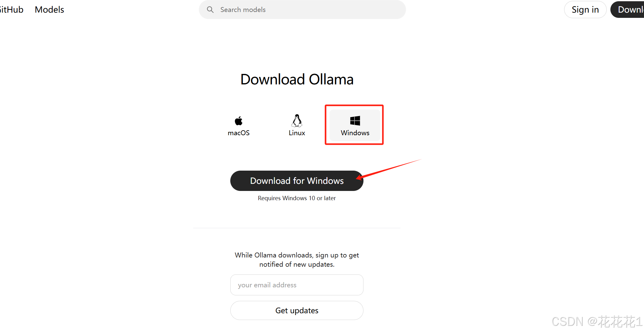Click the red-outlined Windows option box
The height and width of the screenshot is (332, 644).
(354, 125)
